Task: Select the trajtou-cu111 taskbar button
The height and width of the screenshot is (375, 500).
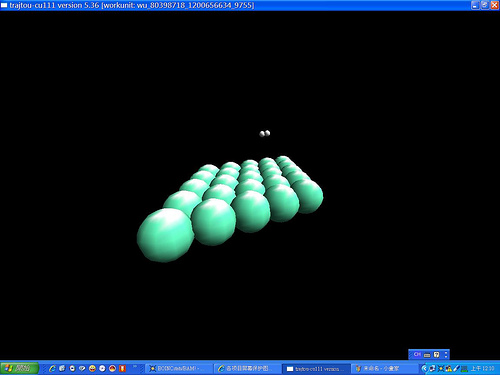Action: click(315, 368)
